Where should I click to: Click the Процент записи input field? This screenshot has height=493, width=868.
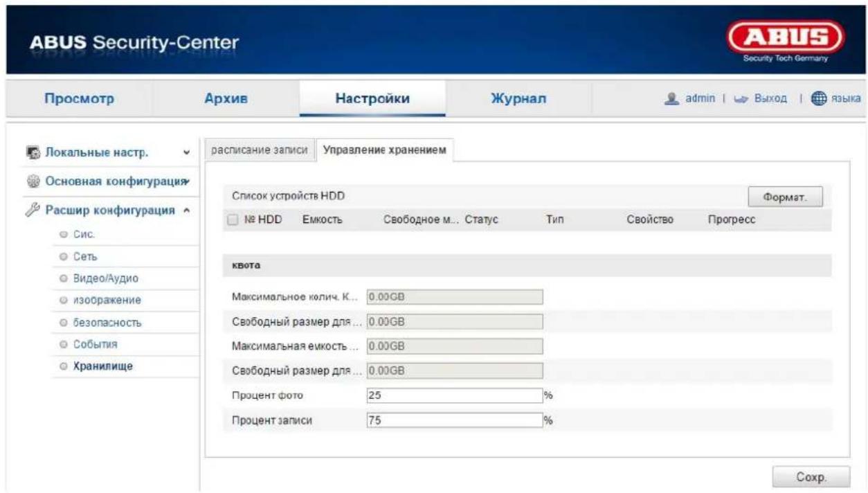[454, 420]
